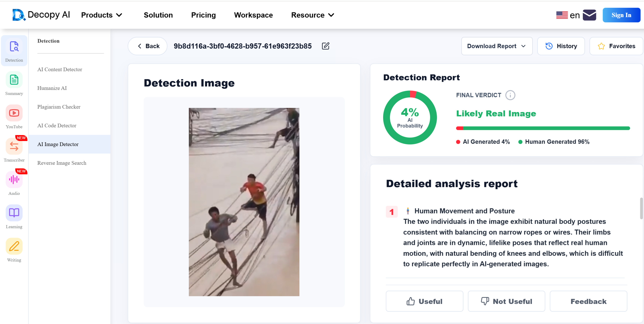Open the Writing sidebar tool
The width and height of the screenshot is (644, 324).
[x=14, y=250]
